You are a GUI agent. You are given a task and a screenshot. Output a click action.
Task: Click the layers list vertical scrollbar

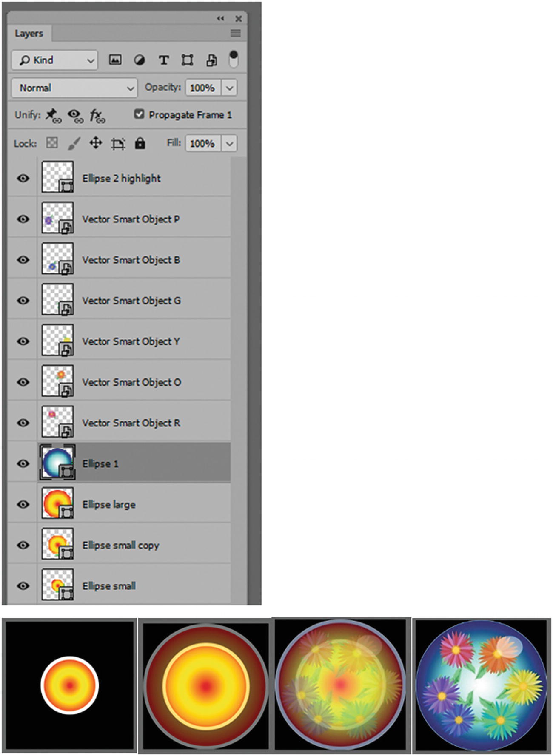point(239,381)
